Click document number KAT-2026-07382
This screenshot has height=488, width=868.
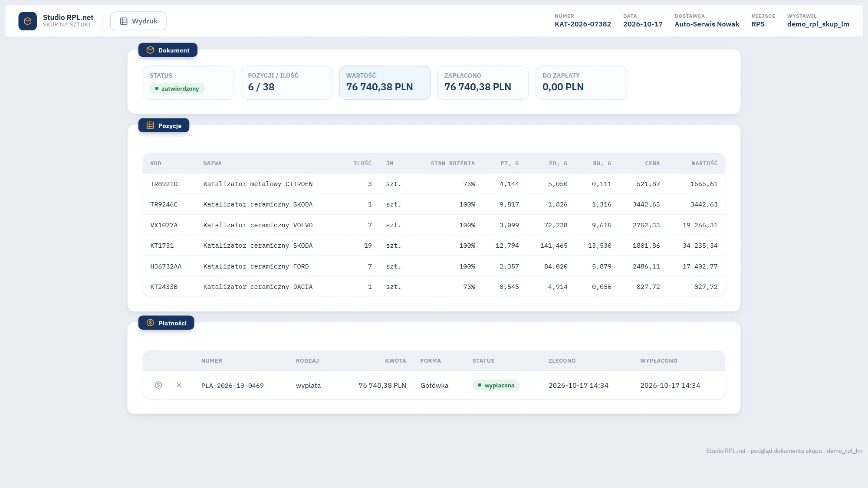[x=582, y=24]
